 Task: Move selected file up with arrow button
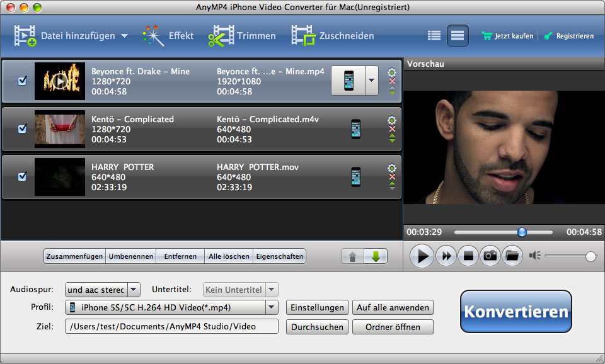[352, 256]
